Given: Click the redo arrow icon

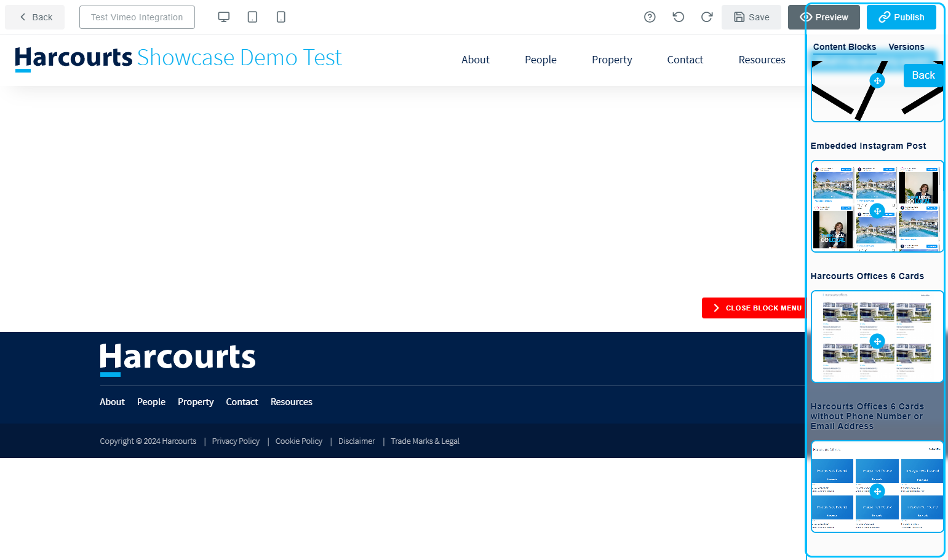Looking at the screenshot, I should click(707, 17).
